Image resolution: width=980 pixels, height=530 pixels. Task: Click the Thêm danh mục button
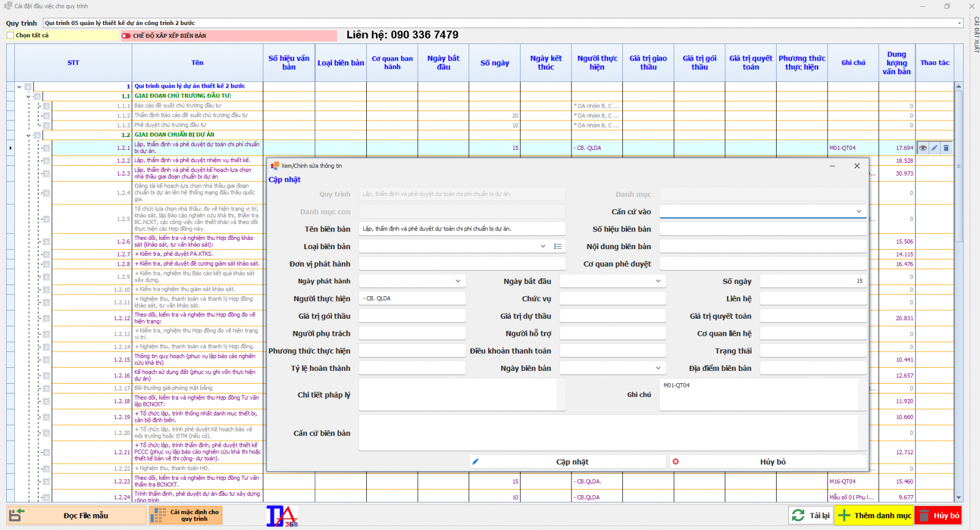pos(874,516)
